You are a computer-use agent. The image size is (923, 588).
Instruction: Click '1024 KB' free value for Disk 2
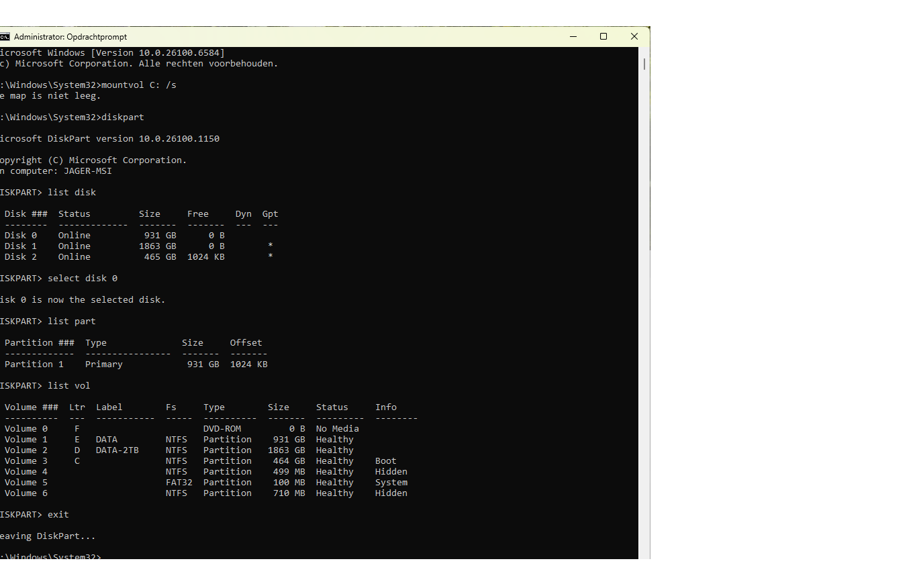(x=206, y=257)
